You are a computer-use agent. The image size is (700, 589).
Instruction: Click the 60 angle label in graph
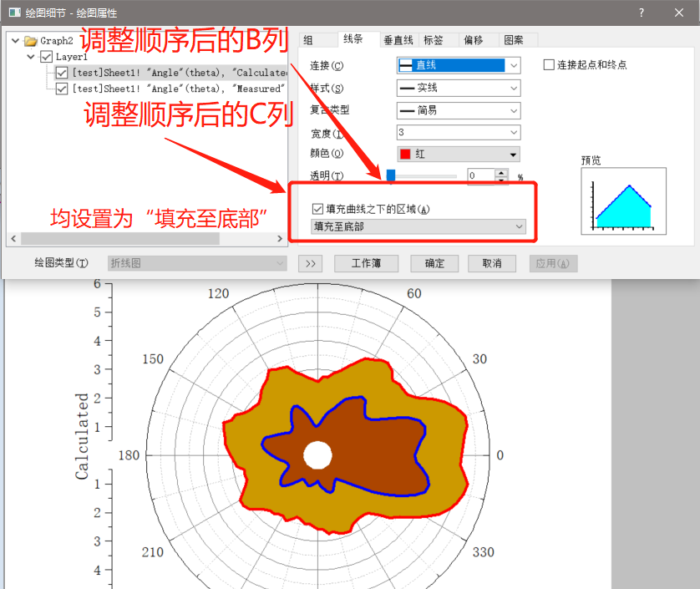[x=413, y=293]
